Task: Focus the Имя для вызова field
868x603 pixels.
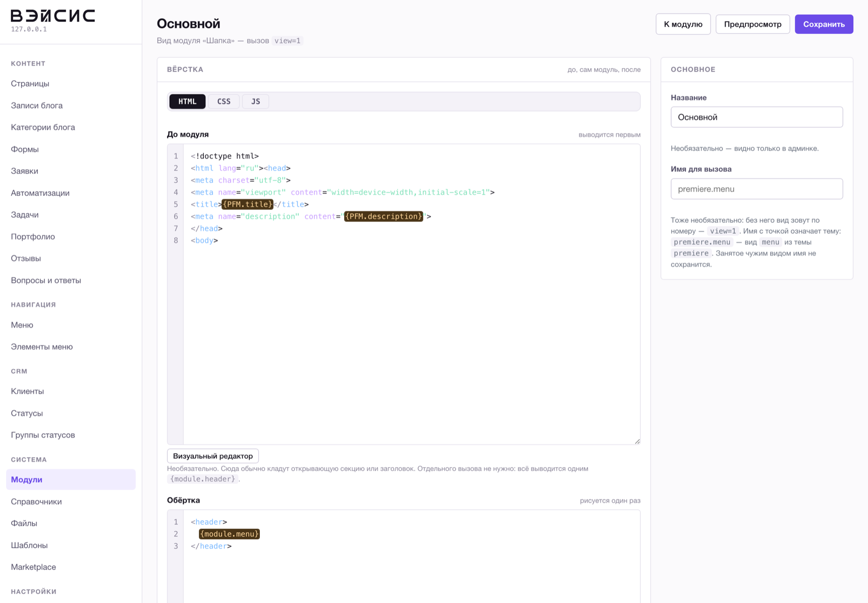Action: tap(756, 189)
